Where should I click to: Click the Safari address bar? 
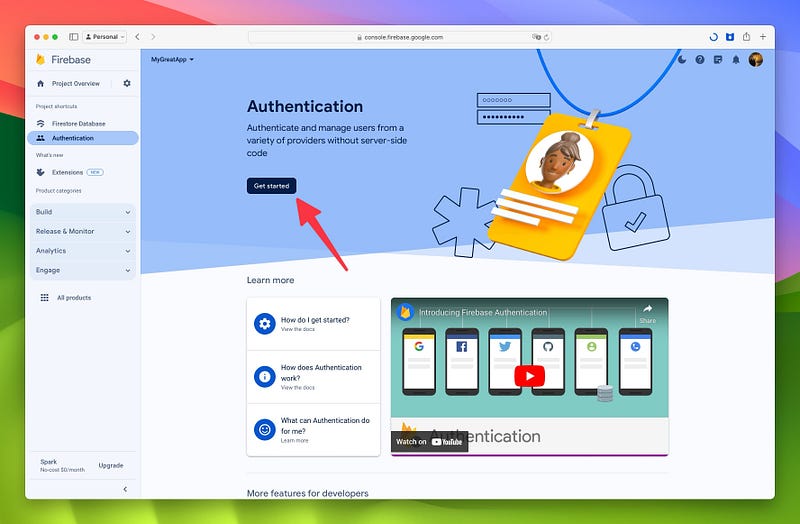coord(400,37)
